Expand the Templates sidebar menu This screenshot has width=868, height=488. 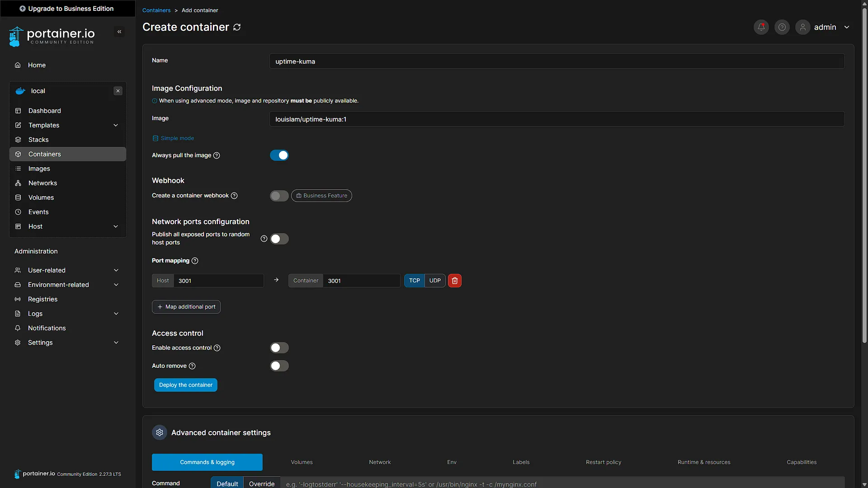(x=68, y=125)
